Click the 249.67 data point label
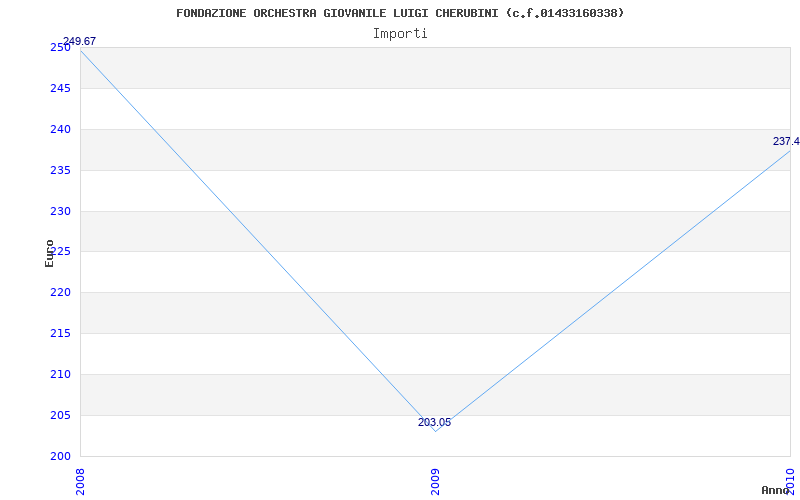800x500 pixels. coord(79,41)
